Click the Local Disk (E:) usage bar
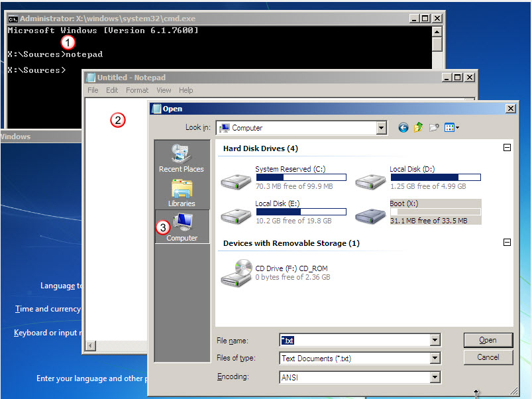 (x=301, y=211)
